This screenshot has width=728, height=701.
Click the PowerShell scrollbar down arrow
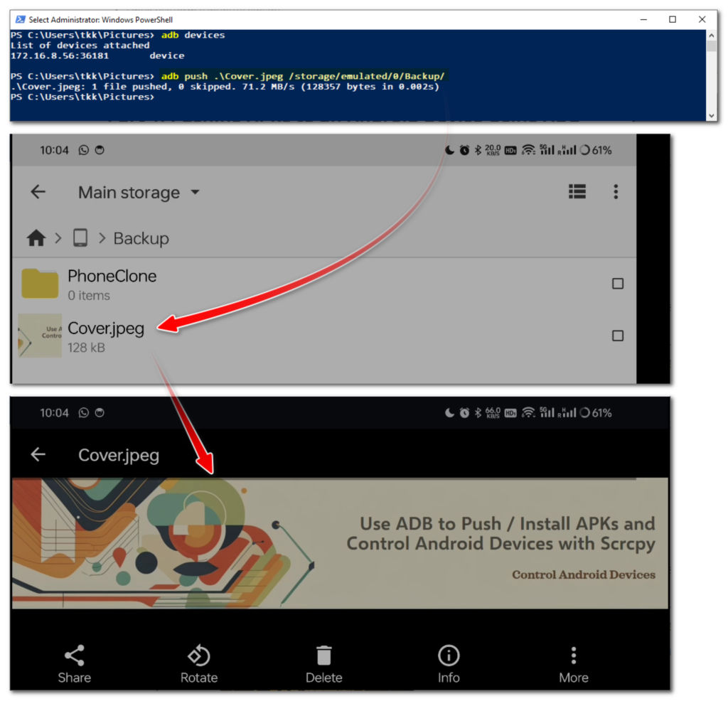click(711, 115)
